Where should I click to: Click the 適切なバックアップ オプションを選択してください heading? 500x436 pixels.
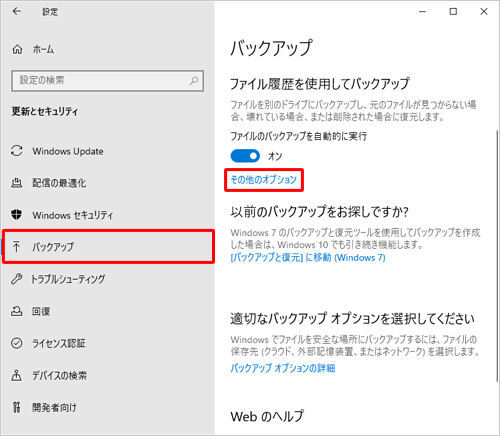click(x=352, y=319)
